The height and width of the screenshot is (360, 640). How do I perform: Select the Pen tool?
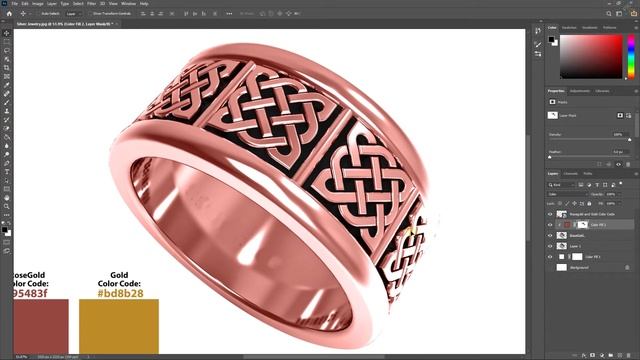coord(7,163)
